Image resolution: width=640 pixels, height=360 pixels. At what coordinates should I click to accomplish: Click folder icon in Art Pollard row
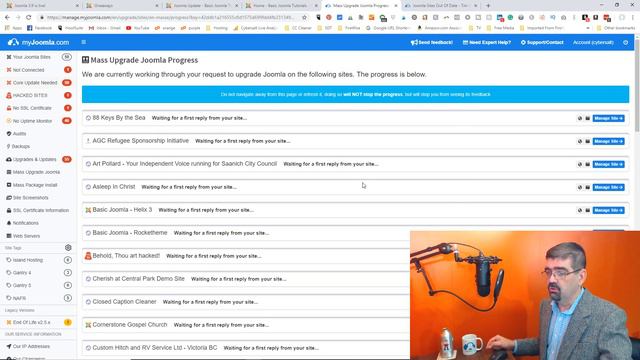click(x=588, y=164)
